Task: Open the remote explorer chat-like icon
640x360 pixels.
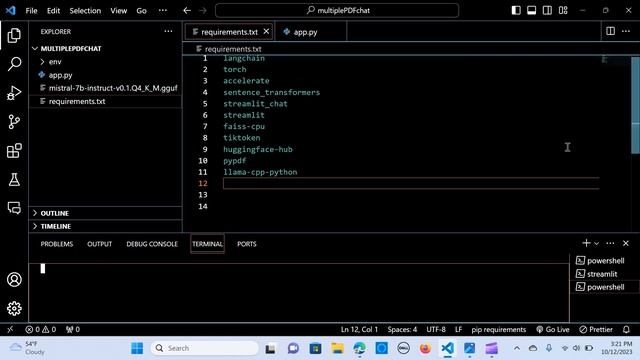Action: click(14, 208)
